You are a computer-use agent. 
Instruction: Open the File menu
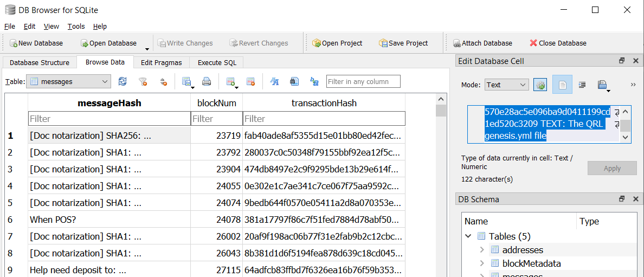pyautogui.click(x=9, y=27)
